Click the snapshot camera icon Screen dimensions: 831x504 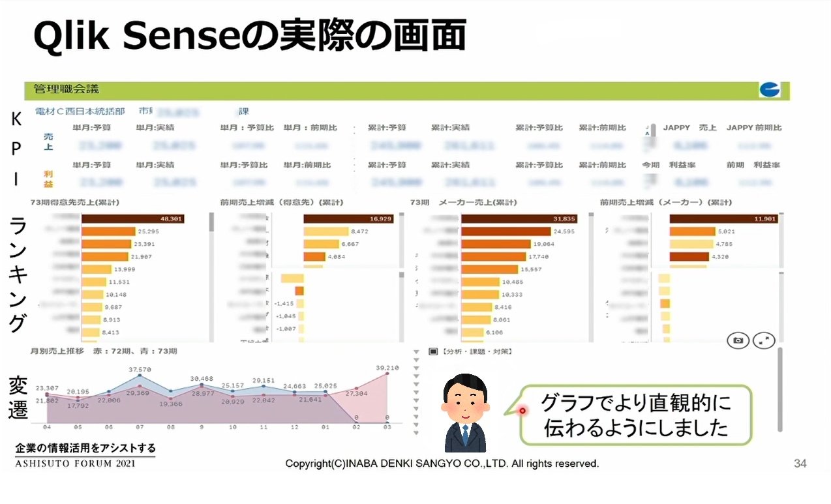pyautogui.click(x=738, y=340)
